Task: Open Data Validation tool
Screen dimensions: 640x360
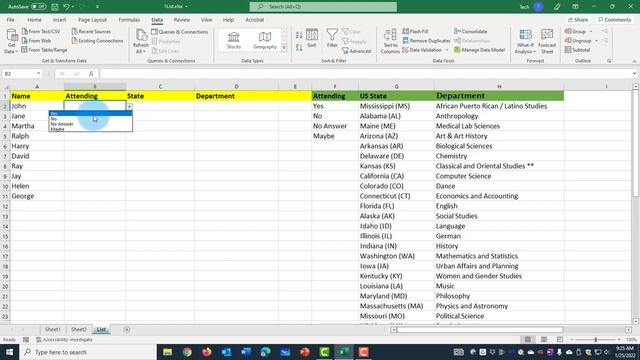Action: coord(422,50)
